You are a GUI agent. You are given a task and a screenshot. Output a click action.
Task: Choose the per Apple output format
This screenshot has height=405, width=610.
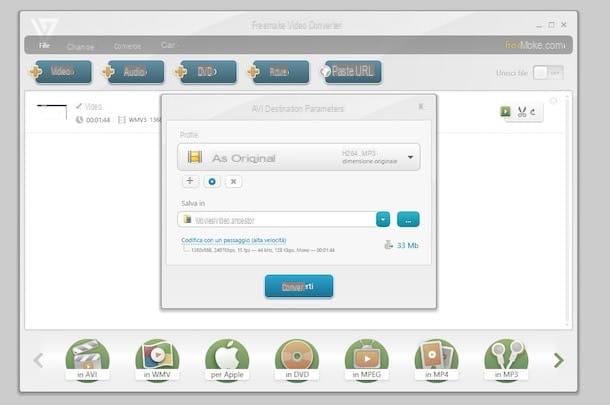click(x=227, y=360)
